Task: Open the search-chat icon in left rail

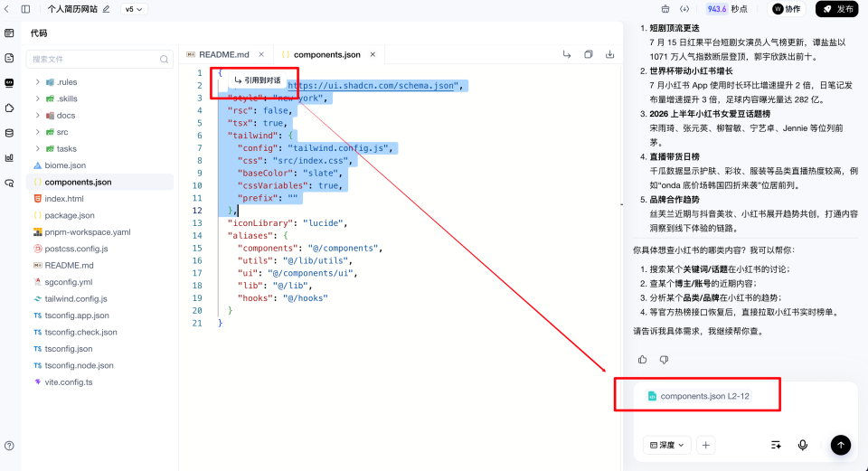Action: [9, 184]
